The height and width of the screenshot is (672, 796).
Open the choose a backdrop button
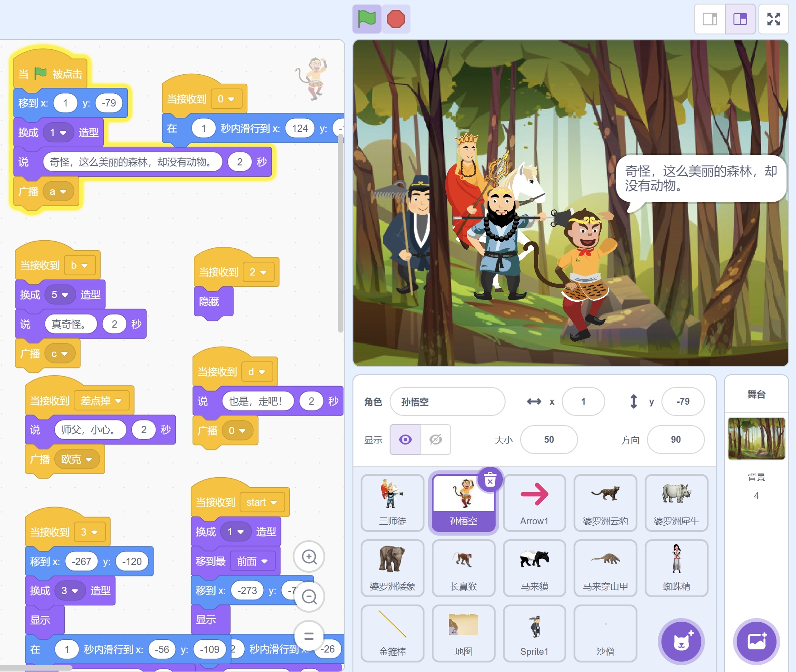(756, 641)
